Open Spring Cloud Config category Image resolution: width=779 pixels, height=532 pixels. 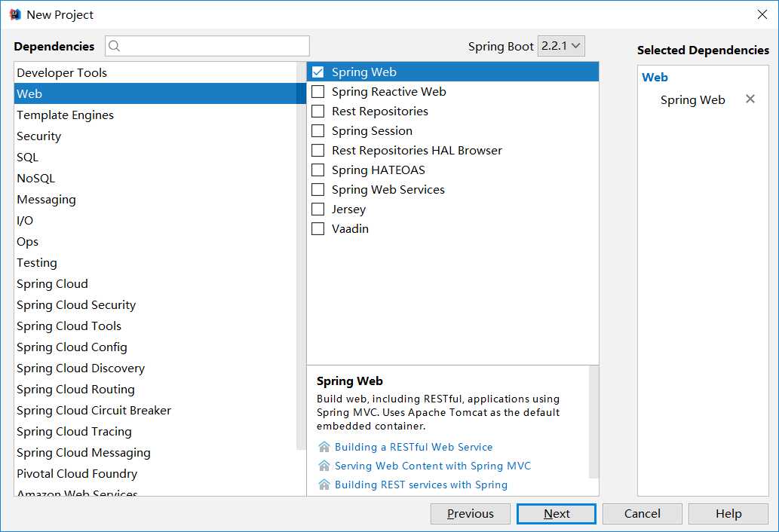[155, 347]
